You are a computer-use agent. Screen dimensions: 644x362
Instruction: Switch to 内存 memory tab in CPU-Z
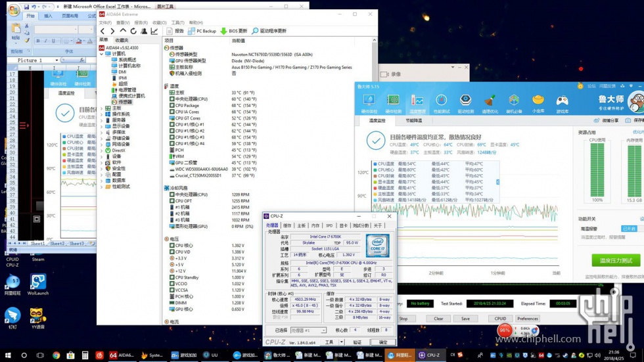click(315, 226)
